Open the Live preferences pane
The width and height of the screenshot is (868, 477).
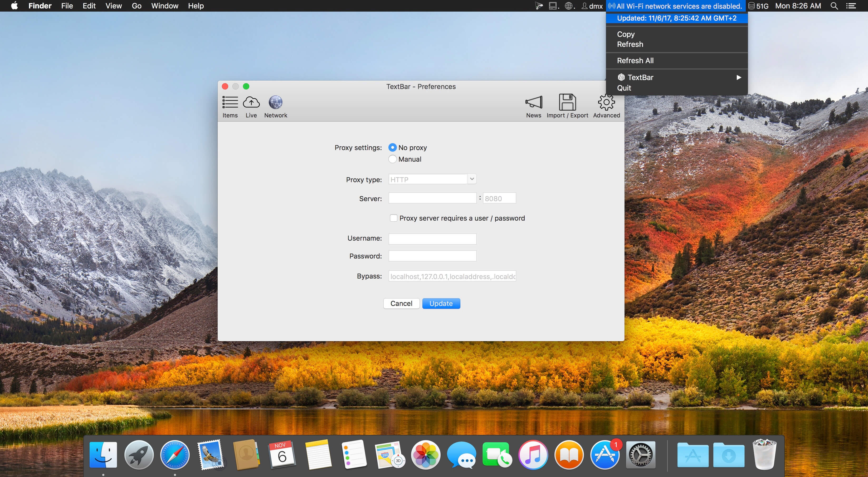point(251,106)
